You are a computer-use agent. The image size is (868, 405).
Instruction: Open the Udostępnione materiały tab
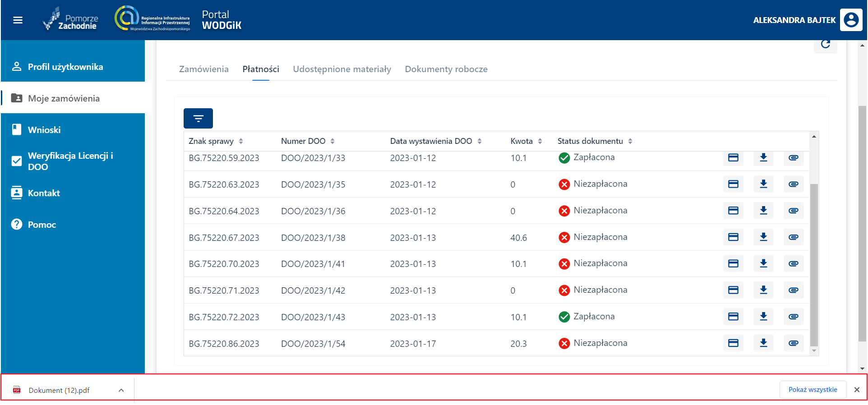click(342, 69)
